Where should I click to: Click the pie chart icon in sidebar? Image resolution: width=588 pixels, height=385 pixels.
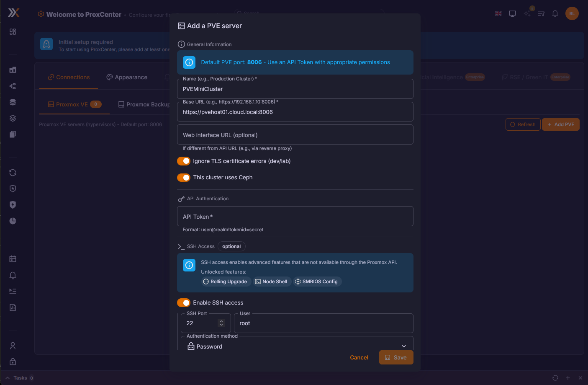(13, 221)
